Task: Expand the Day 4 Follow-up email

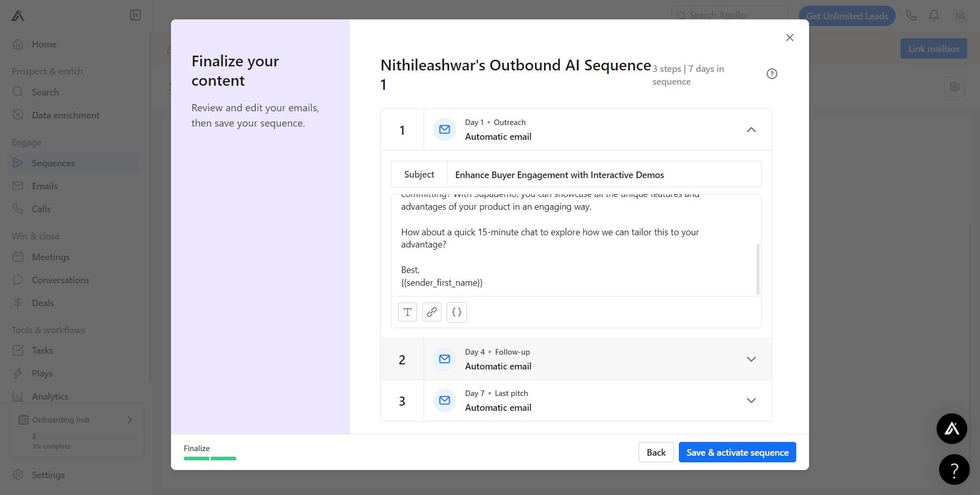Action: click(751, 359)
